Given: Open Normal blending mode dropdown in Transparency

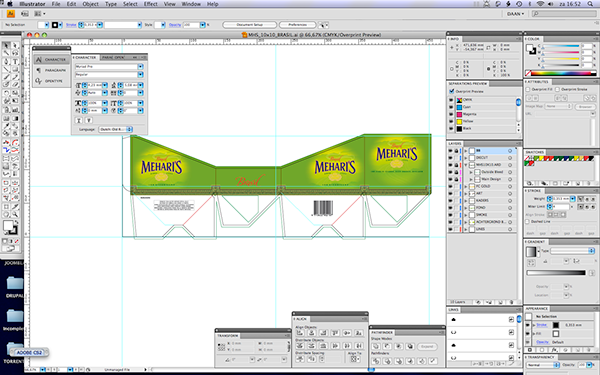Looking at the screenshot, I should point(542,365).
